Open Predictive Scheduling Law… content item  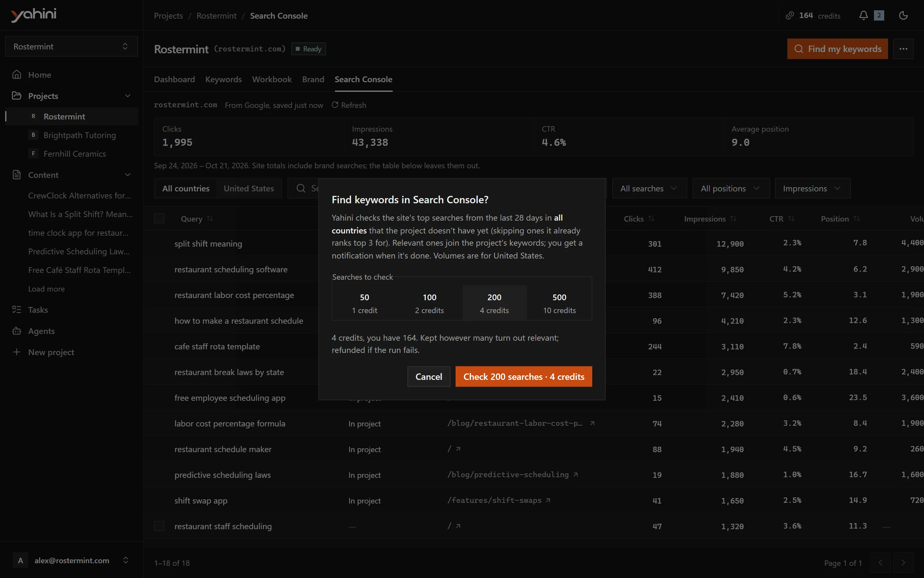coord(79,251)
